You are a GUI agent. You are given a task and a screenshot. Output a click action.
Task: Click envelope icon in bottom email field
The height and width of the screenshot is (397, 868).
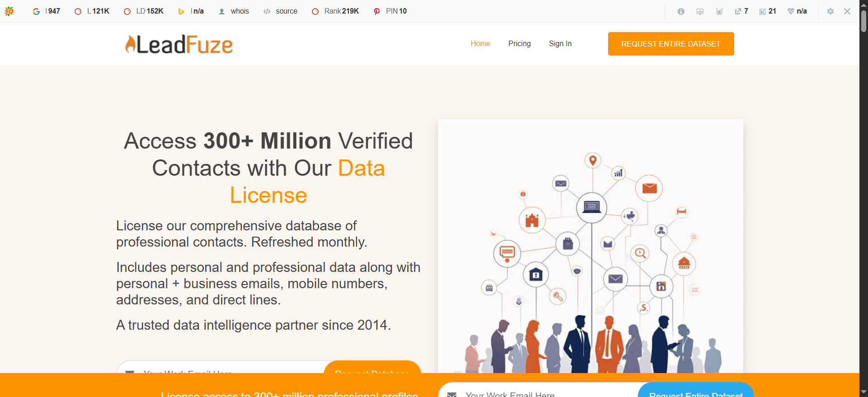click(452, 395)
